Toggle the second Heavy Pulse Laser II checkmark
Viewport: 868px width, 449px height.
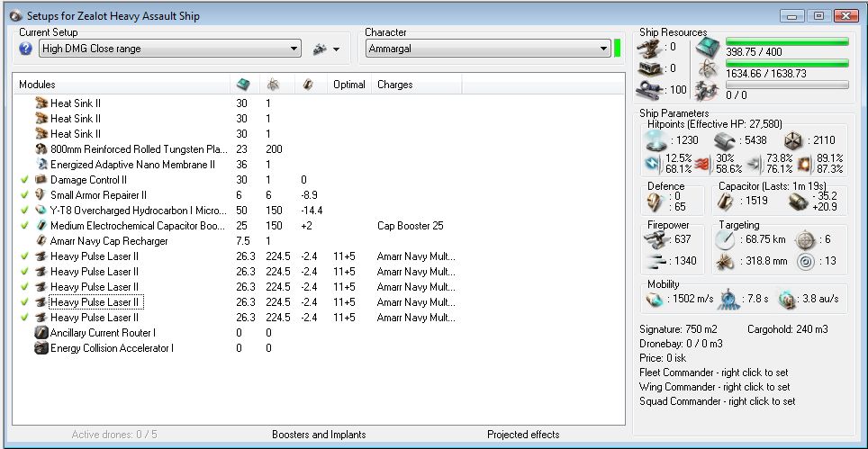[24, 272]
